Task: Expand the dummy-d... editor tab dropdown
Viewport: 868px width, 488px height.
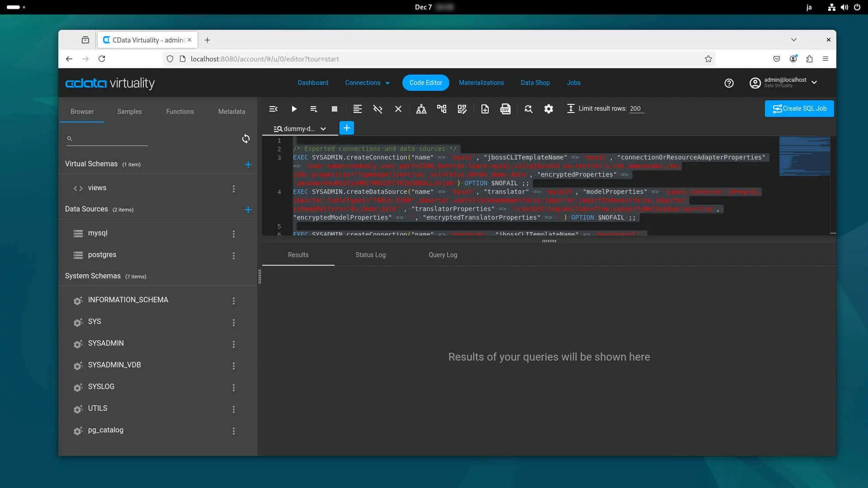Action: click(x=323, y=129)
